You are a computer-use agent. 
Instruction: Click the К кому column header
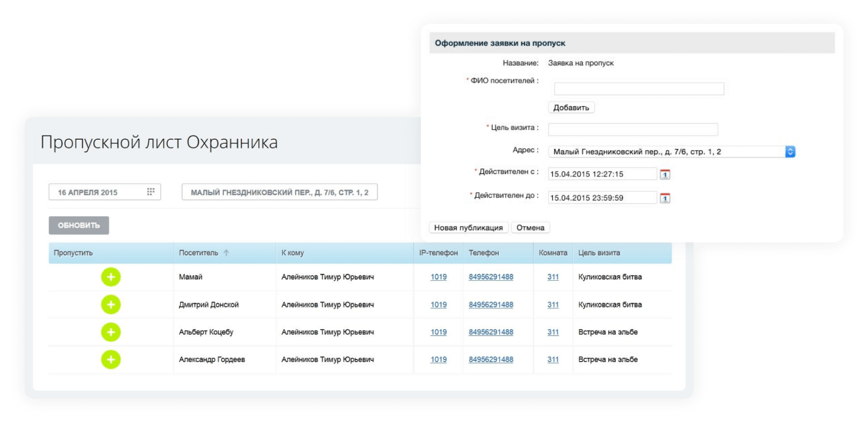pos(292,253)
